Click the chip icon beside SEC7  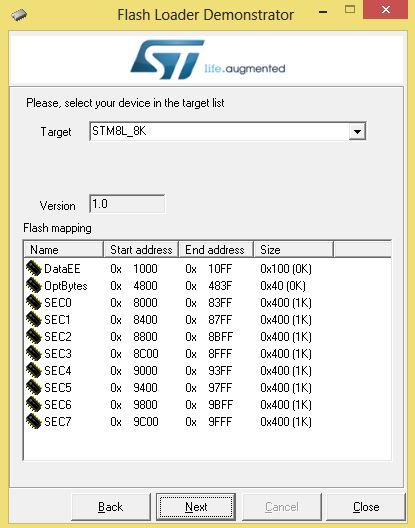coord(34,422)
